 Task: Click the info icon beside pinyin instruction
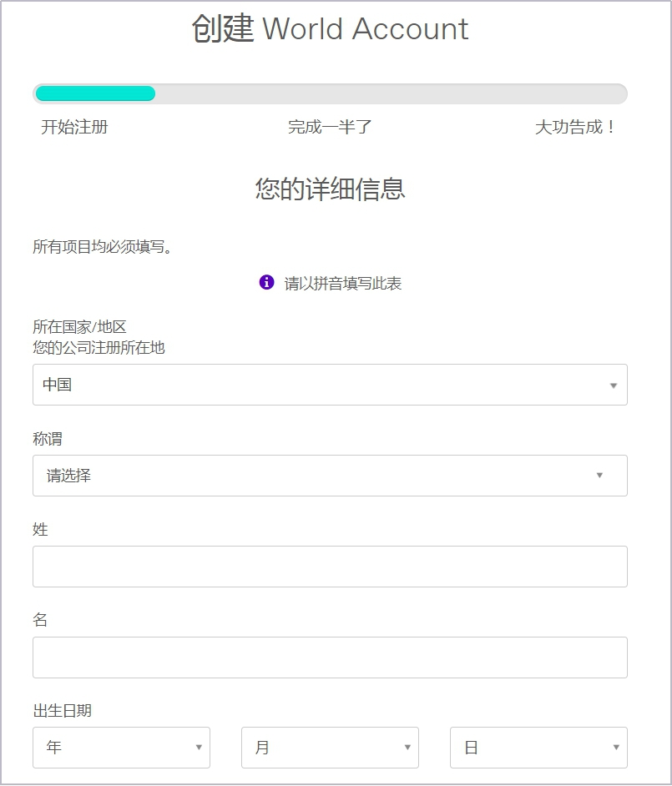265,282
